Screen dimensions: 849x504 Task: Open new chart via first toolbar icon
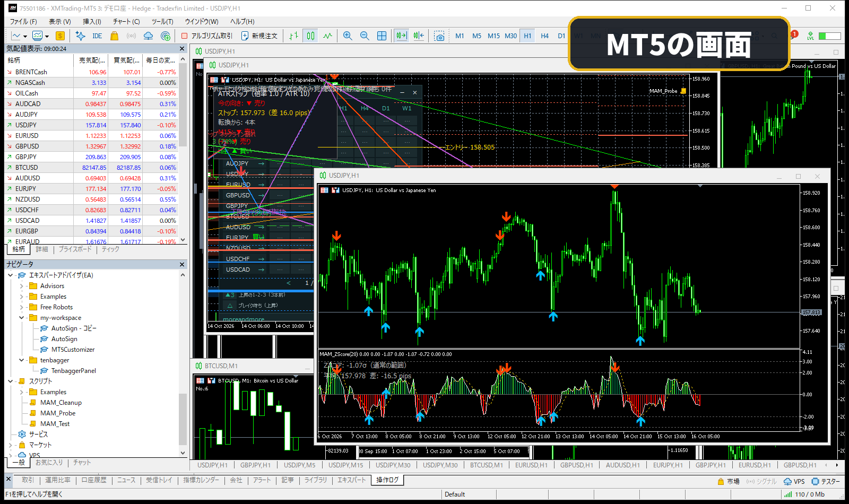16,36
